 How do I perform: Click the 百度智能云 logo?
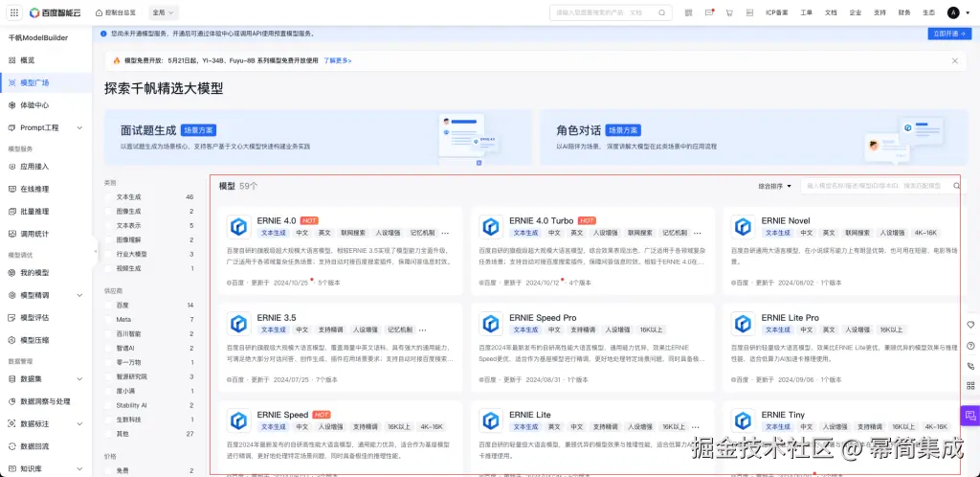pyautogui.click(x=56, y=12)
